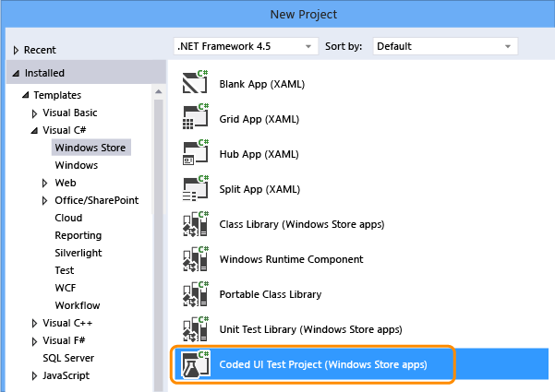555x392 pixels.
Task: Collapse the Visual C# node
Action: click(x=34, y=130)
